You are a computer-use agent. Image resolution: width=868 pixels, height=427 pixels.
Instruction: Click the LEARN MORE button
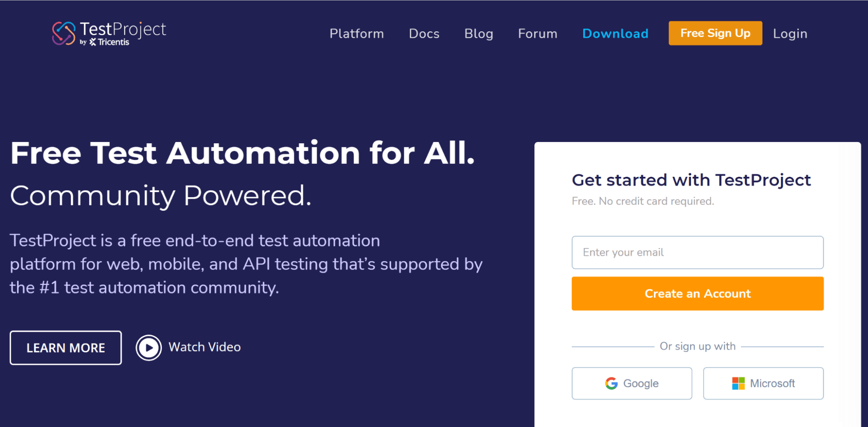pyautogui.click(x=66, y=348)
